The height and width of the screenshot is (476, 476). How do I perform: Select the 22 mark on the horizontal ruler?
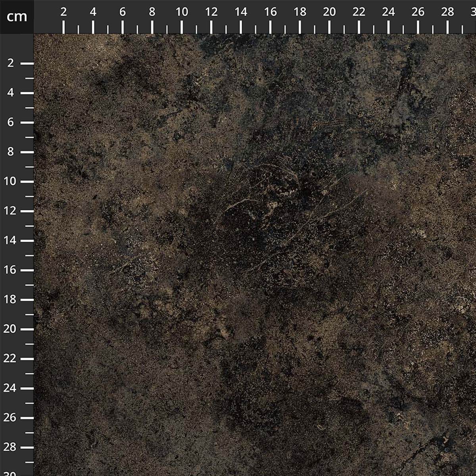pos(359,13)
